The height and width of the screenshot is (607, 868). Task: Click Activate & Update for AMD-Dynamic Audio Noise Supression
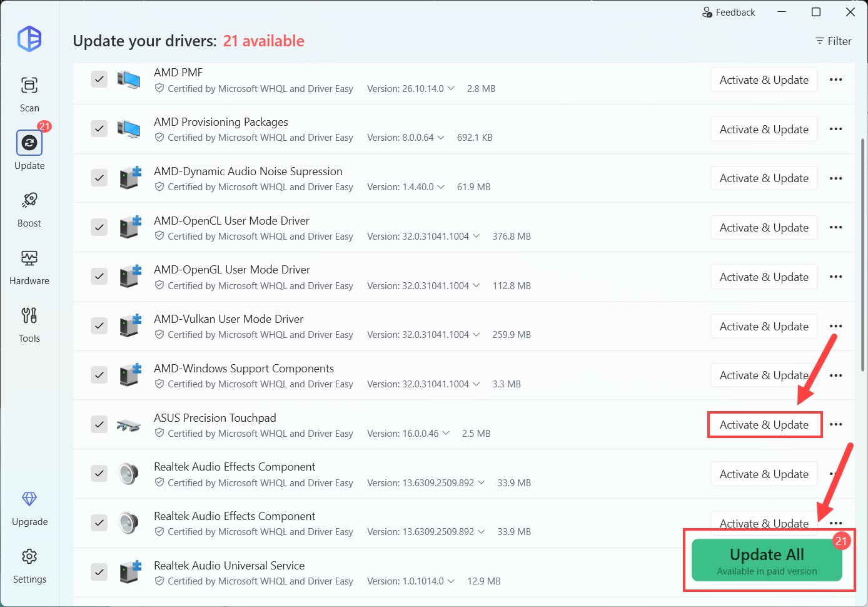coord(764,178)
